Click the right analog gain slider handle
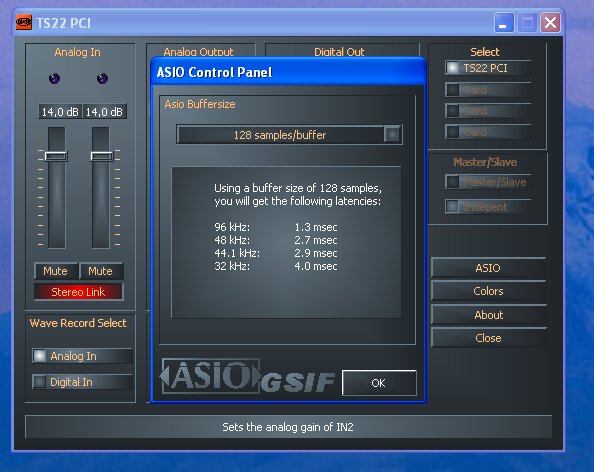Screen dimensions: 594x472 point(102,156)
